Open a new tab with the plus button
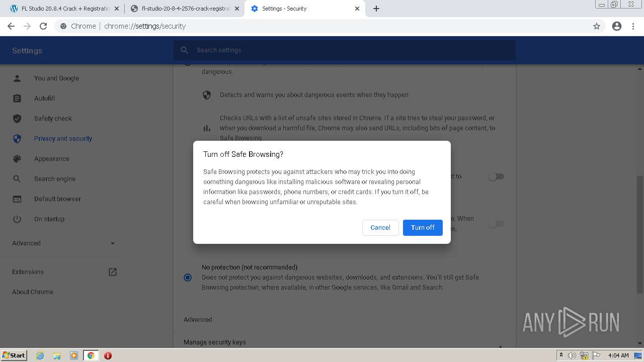The width and height of the screenshot is (644, 362). (376, 9)
